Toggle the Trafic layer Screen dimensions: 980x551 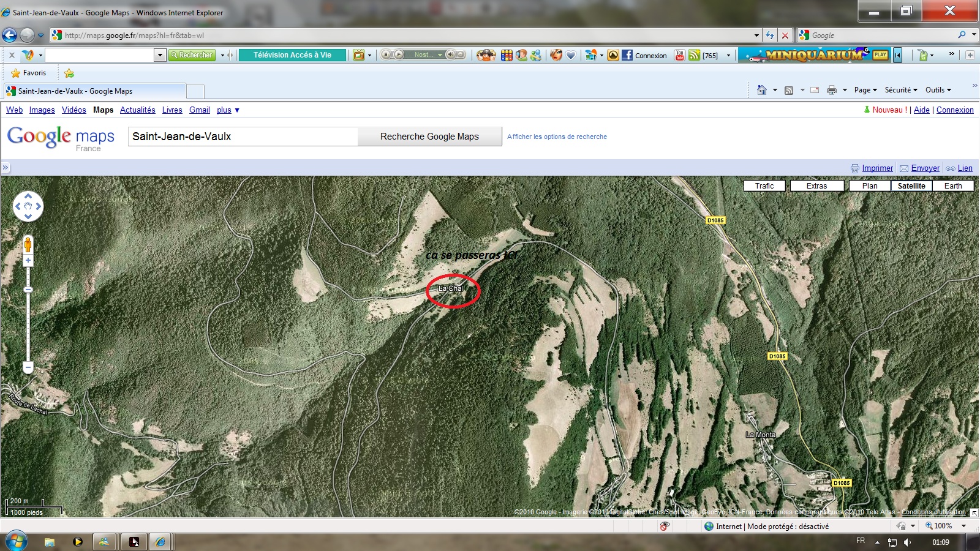coord(764,186)
